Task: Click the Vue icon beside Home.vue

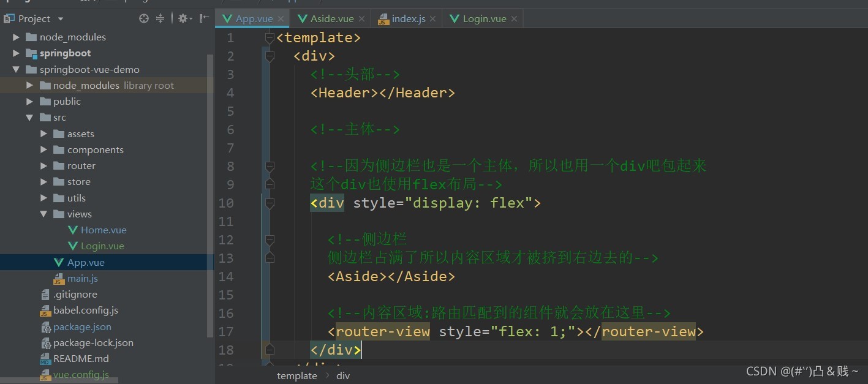Action: [x=72, y=230]
